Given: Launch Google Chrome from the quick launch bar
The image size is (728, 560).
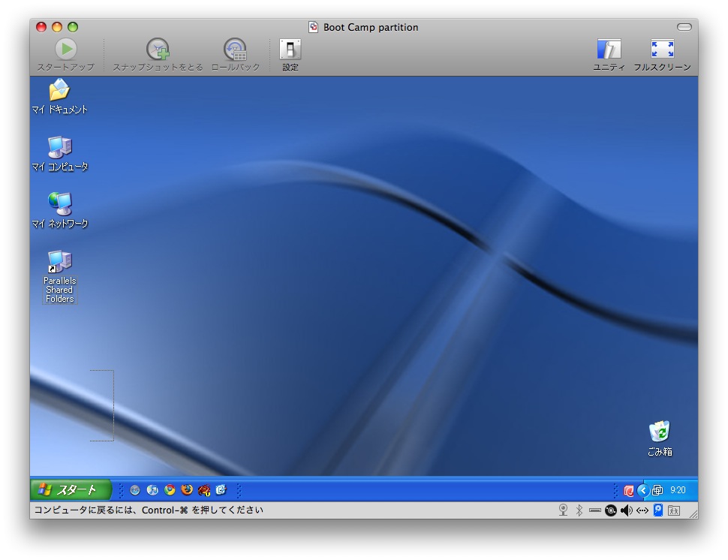Looking at the screenshot, I should (170, 490).
